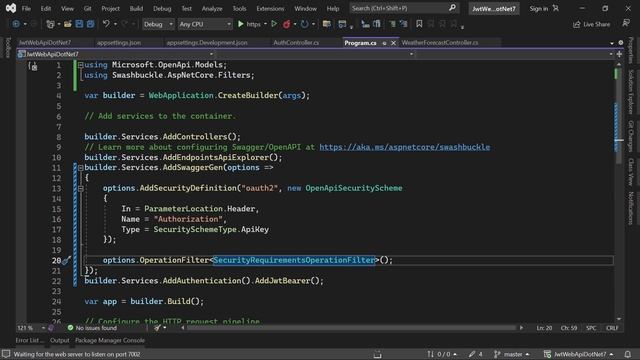Open the Error List panel tab
The width and height of the screenshot is (640, 360).
(29, 340)
